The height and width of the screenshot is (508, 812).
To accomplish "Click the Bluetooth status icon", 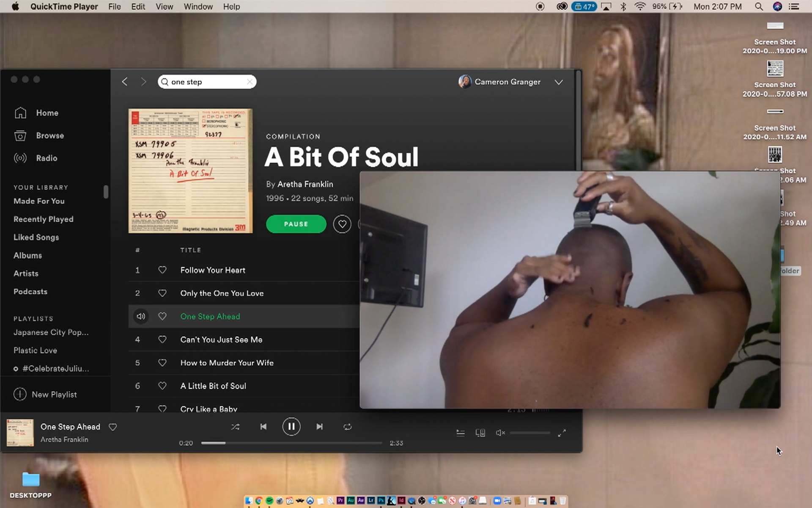I will tap(623, 6).
